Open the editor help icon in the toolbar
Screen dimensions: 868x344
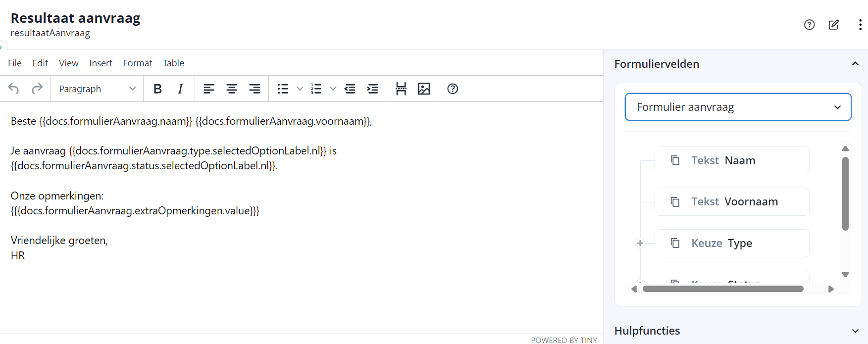click(453, 89)
